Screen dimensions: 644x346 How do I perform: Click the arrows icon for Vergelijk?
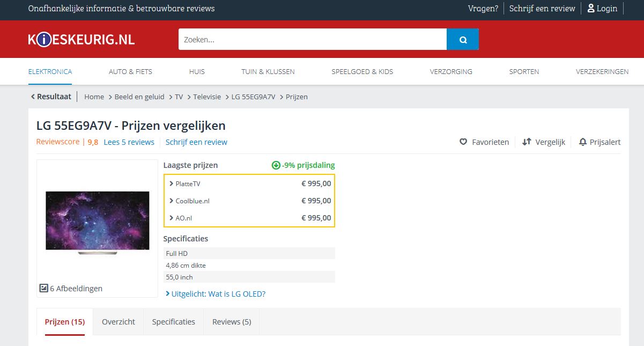click(527, 142)
